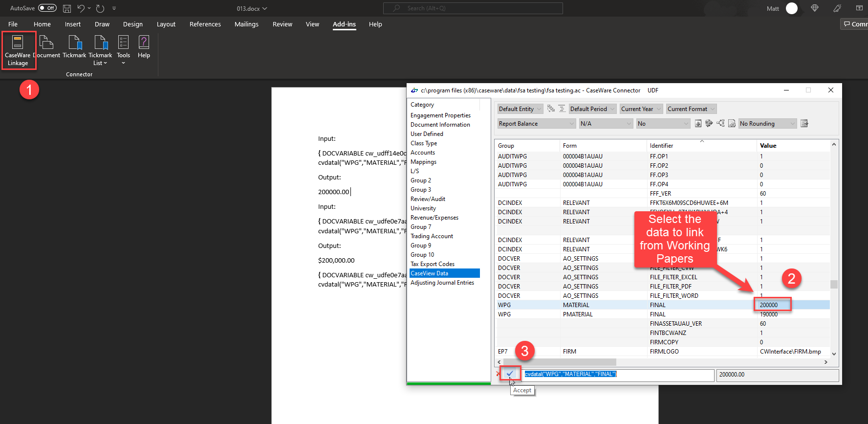The height and width of the screenshot is (424, 868).
Task: Undo the last action
Action: [x=81, y=8]
